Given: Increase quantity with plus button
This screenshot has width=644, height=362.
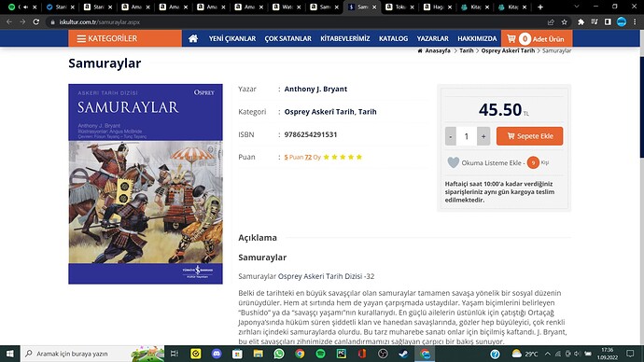Looking at the screenshot, I should coord(483,136).
